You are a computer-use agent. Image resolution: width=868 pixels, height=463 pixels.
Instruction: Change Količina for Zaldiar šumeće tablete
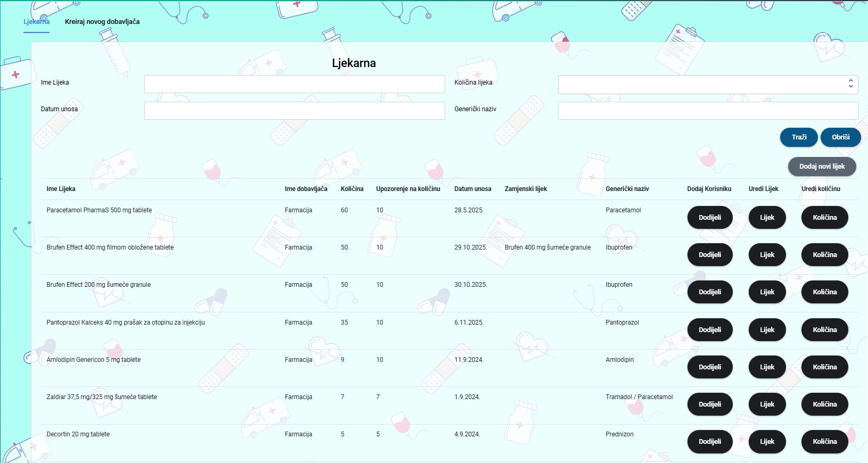(x=824, y=404)
